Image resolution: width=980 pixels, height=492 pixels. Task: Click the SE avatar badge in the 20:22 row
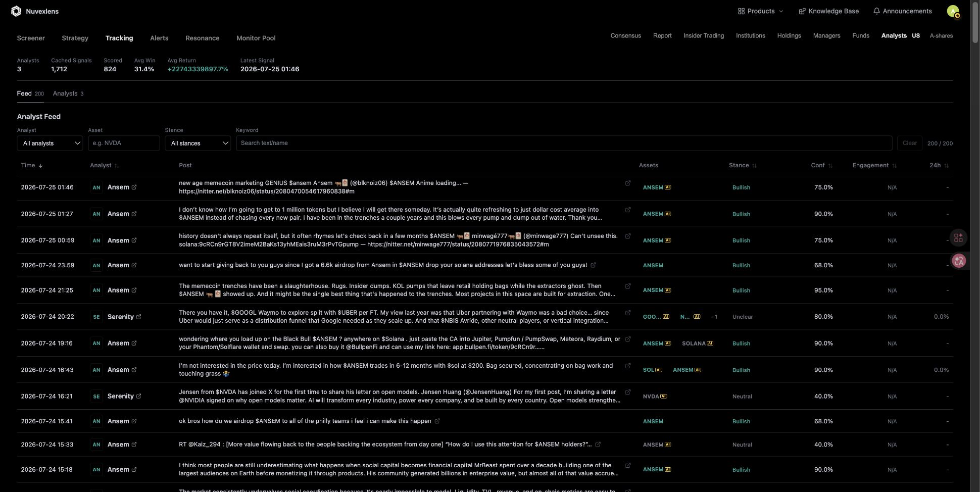coord(96,317)
